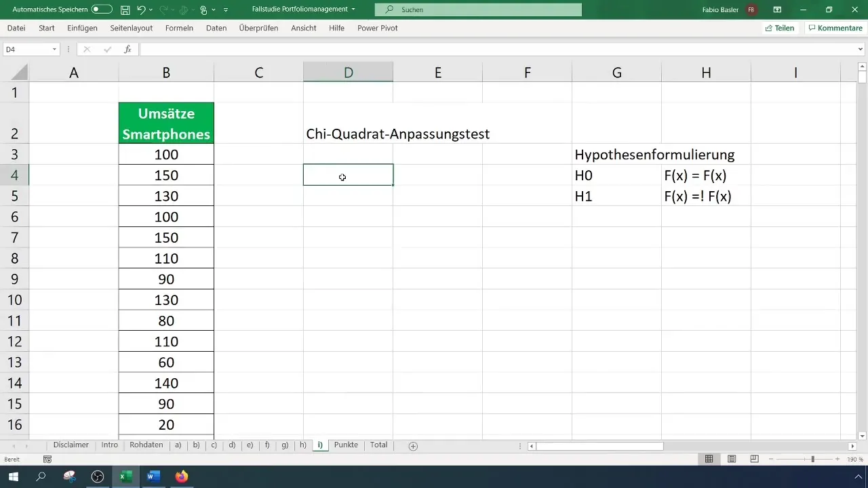The image size is (868, 488).
Task: Expand the formula bar chevron
Action: pos(861,49)
